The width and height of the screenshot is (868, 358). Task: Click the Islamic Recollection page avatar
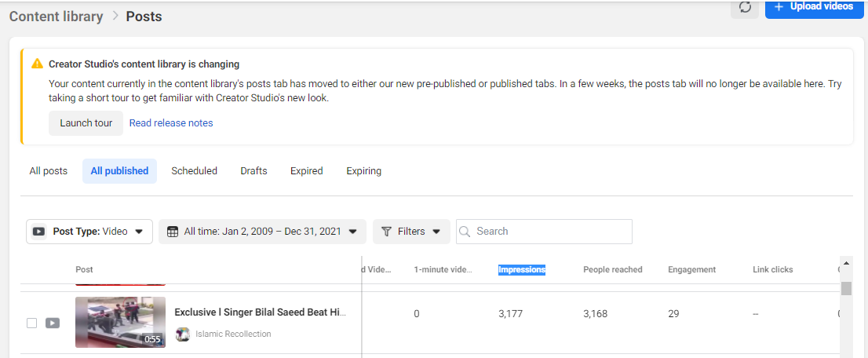pos(182,334)
